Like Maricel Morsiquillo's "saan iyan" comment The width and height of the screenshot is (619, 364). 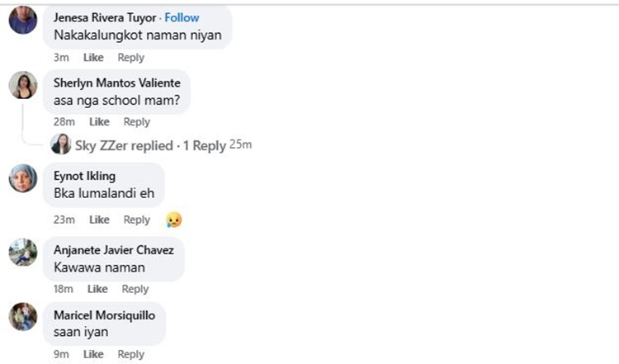pos(94,354)
